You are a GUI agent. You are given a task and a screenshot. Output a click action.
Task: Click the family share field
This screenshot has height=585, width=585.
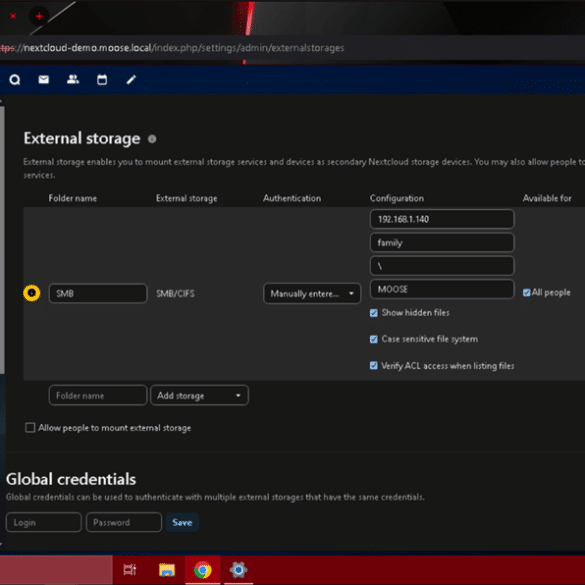click(x=442, y=243)
